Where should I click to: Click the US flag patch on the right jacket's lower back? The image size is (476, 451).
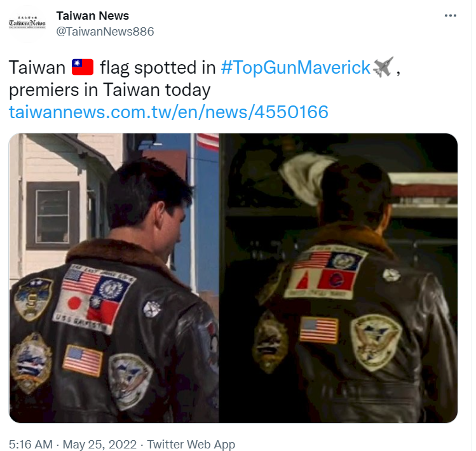pos(319,330)
